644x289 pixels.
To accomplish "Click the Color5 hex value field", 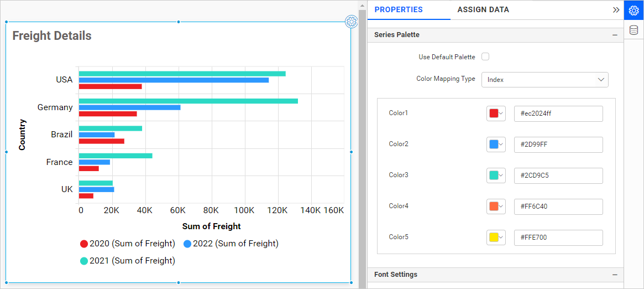I will [558, 238].
